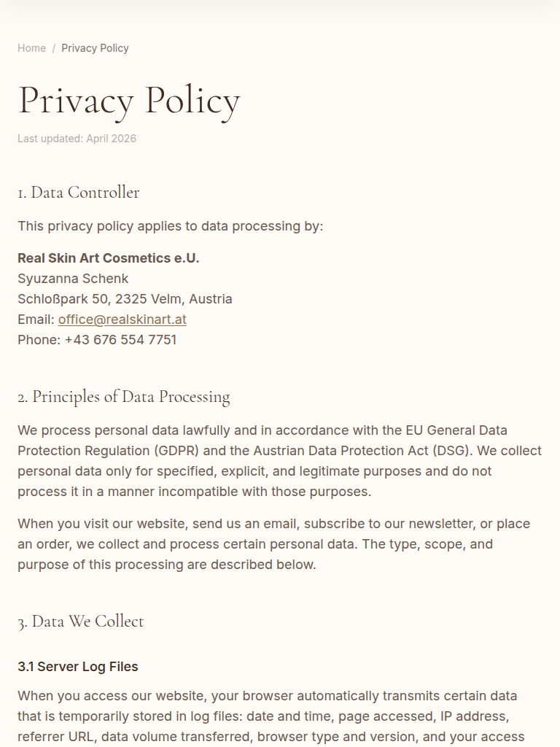The height and width of the screenshot is (747, 560).
Task: Click the Last updated April 2026 text
Action: (77, 139)
